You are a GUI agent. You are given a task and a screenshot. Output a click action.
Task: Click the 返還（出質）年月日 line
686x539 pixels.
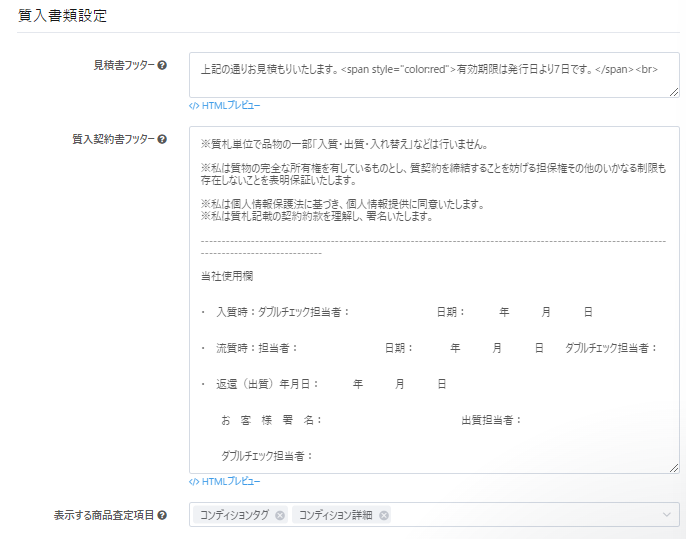click(x=324, y=384)
